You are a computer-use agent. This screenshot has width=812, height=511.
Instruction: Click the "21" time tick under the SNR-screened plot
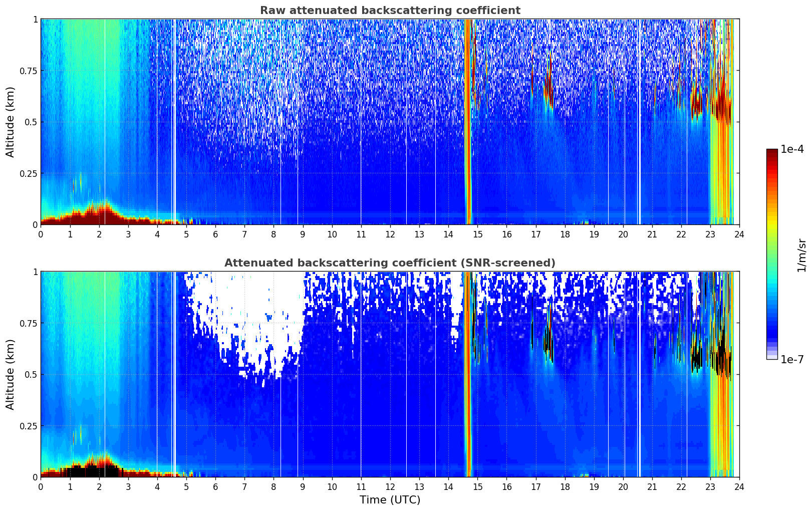tap(652, 486)
